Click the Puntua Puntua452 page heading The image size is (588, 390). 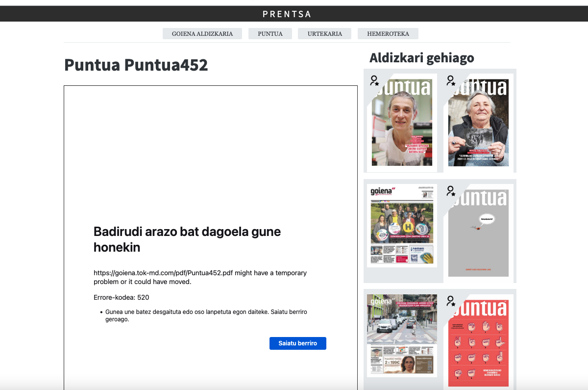click(x=136, y=65)
